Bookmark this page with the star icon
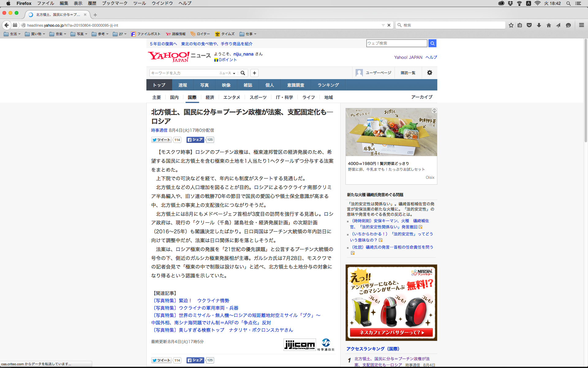 (511, 25)
